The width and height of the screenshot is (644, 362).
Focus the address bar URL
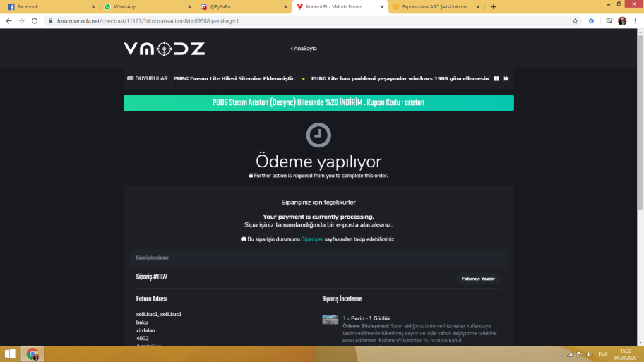tap(148, 21)
